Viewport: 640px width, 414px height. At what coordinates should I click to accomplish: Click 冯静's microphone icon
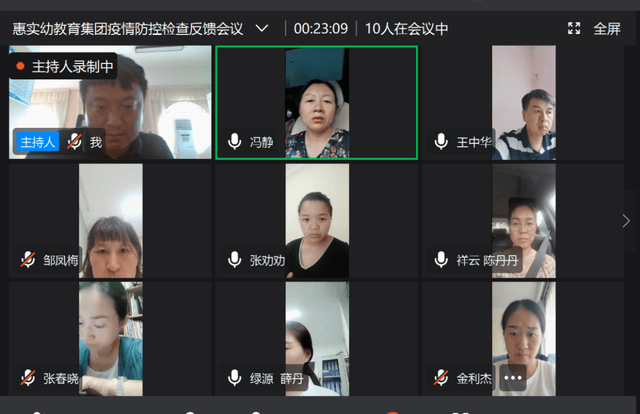(235, 142)
